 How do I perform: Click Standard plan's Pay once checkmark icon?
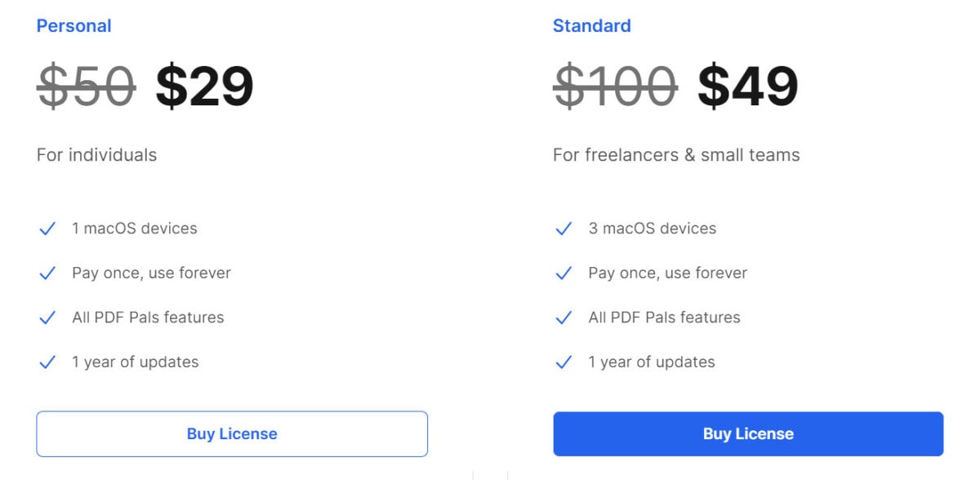[563, 273]
